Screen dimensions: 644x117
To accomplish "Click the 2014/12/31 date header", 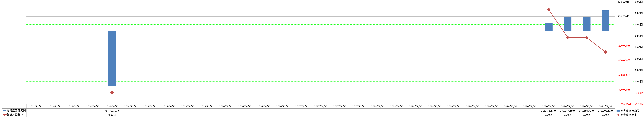I will click(131, 107).
